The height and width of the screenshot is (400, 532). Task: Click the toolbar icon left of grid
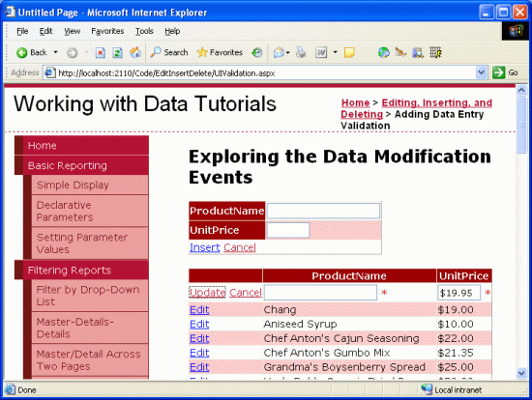tap(418, 52)
